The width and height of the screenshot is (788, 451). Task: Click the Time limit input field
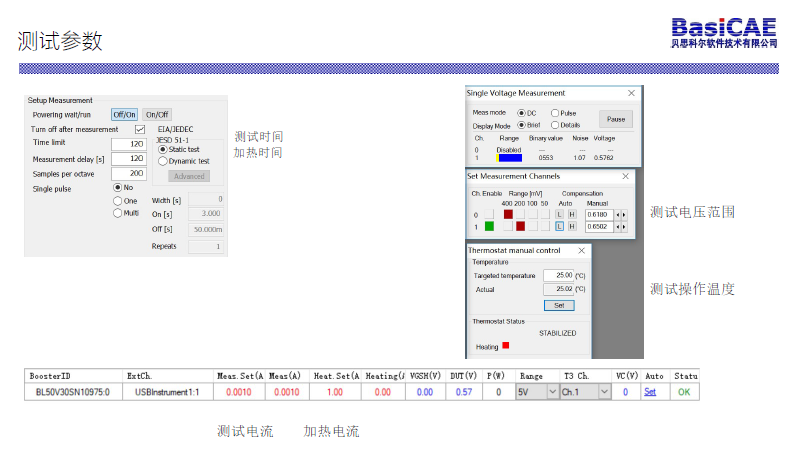tap(128, 144)
